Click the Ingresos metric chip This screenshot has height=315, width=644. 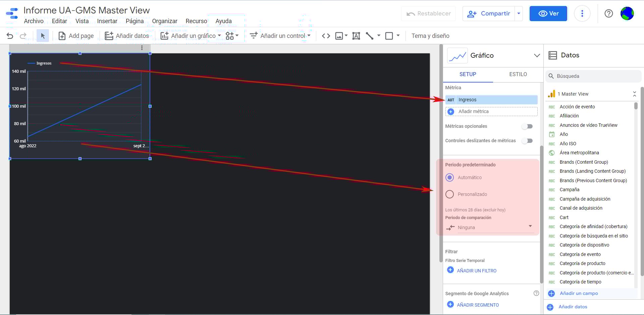pos(491,100)
